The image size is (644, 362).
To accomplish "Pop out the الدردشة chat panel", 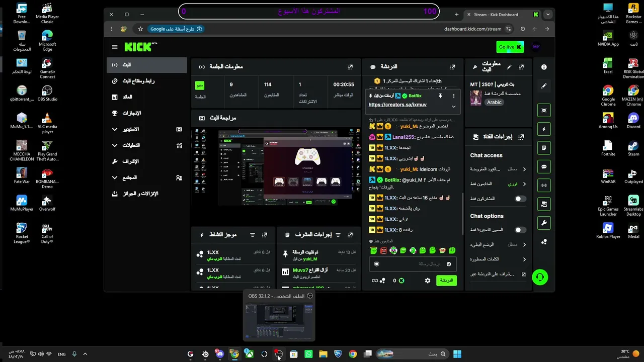I will click(x=453, y=67).
